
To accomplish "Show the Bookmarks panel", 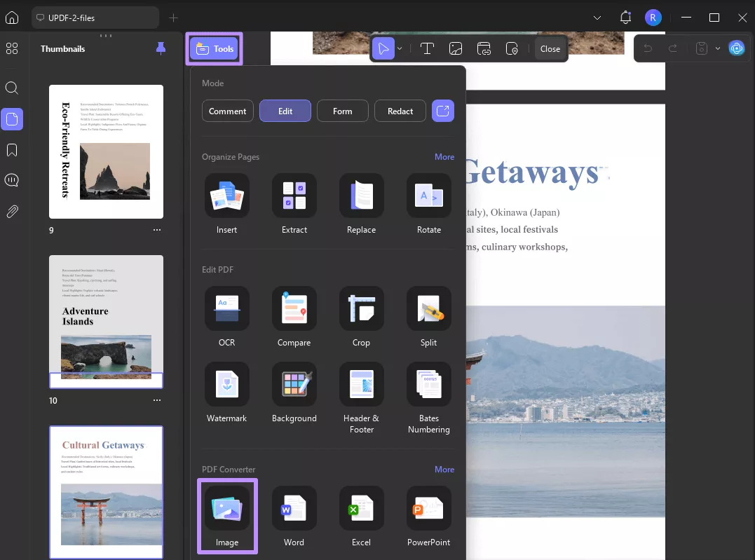I will pyautogui.click(x=12, y=149).
